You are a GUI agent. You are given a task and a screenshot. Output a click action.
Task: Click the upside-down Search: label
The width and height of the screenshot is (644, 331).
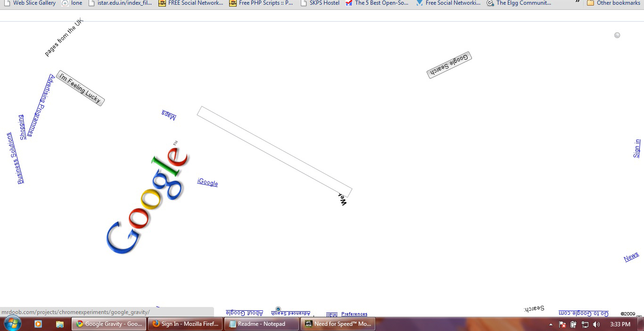click(x=534, y=309)
